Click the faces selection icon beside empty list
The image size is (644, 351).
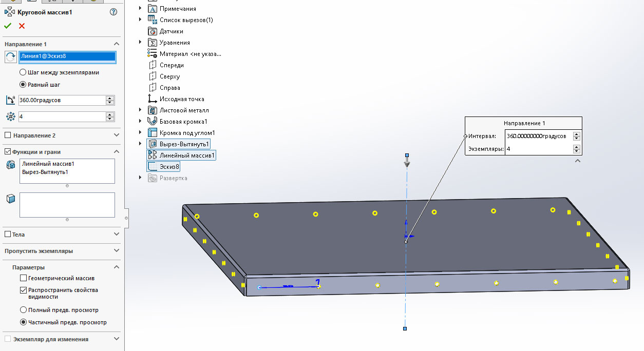click(x=11, y=199)
